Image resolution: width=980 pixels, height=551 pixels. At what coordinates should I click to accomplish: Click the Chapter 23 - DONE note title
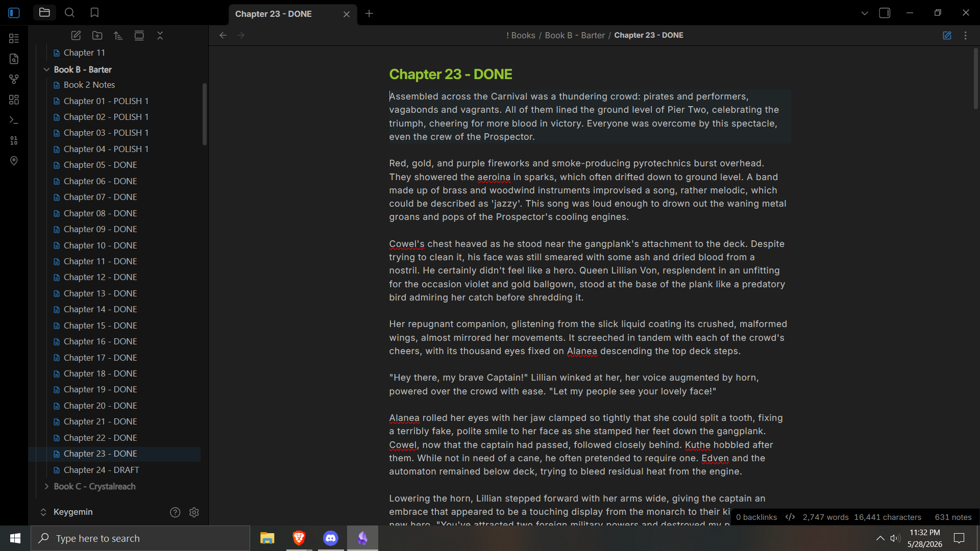[451, 74]
